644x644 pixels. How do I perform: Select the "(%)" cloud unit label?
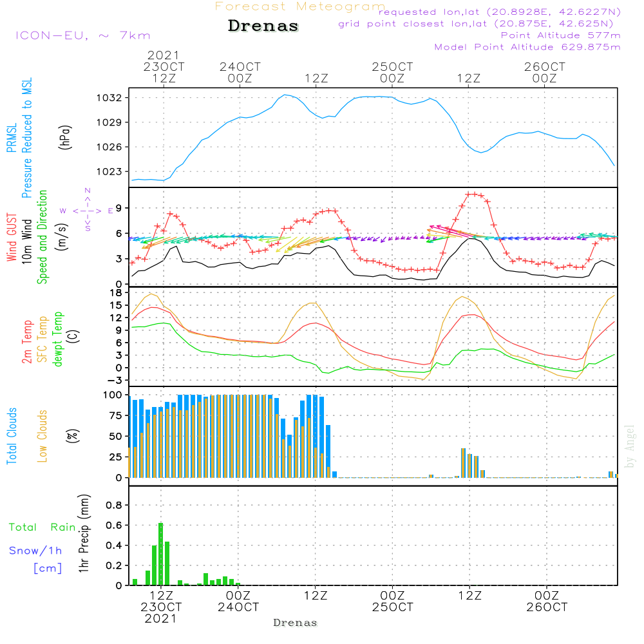point(72,436)
